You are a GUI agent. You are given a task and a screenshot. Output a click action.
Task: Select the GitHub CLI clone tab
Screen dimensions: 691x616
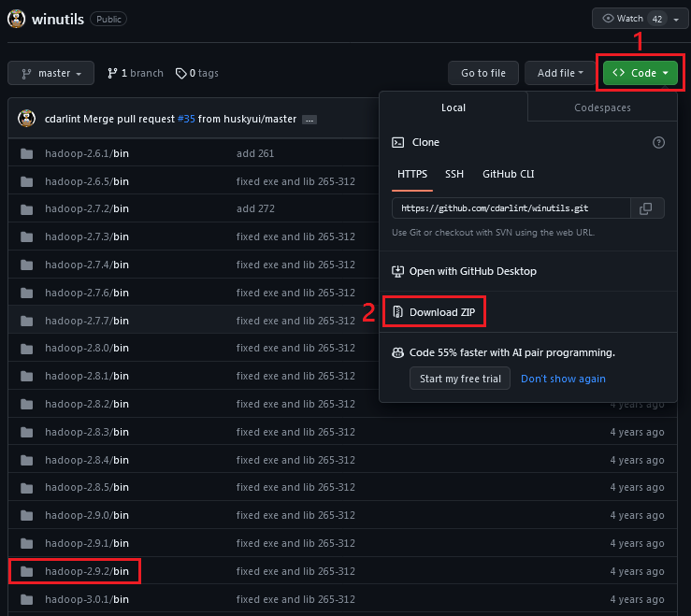pyautogui.click(x=508, y=174)
